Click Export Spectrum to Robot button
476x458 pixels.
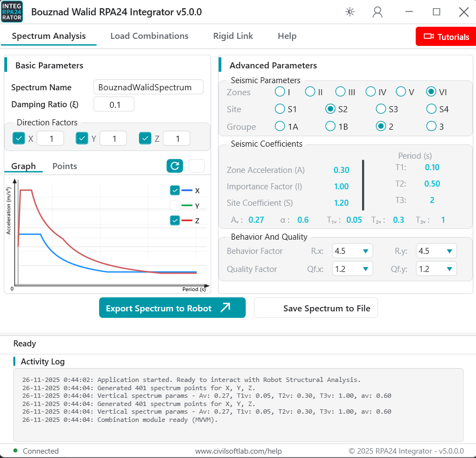(172, 308)
